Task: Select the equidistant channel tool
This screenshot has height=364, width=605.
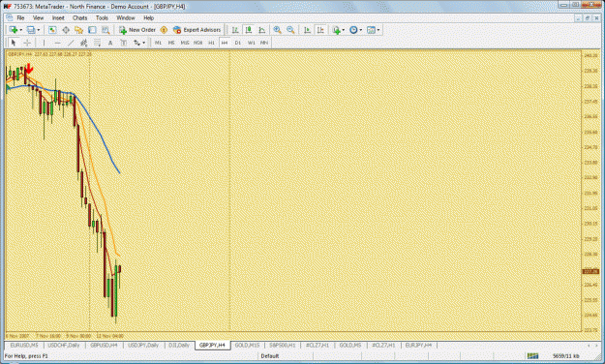Action: tap(83, 43)
